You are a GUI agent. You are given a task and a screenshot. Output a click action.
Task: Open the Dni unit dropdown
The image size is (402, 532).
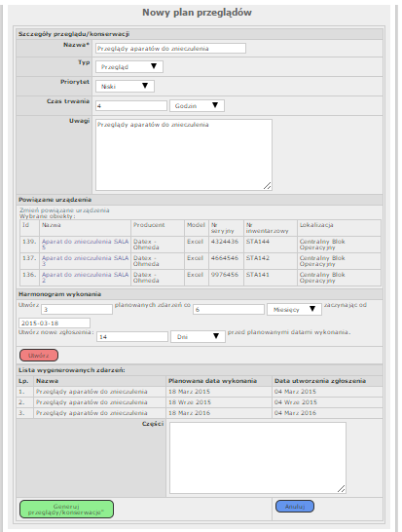coord(198,336)
